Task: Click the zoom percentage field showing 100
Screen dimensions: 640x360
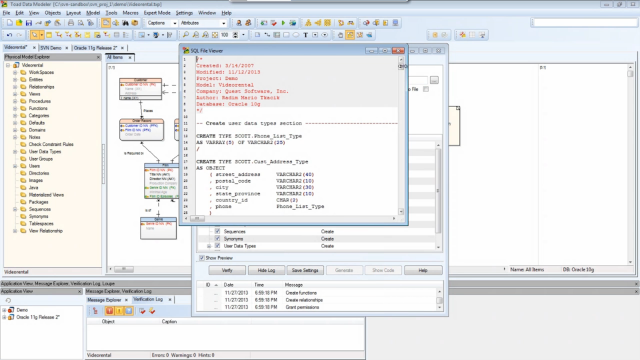Action: 225,35
